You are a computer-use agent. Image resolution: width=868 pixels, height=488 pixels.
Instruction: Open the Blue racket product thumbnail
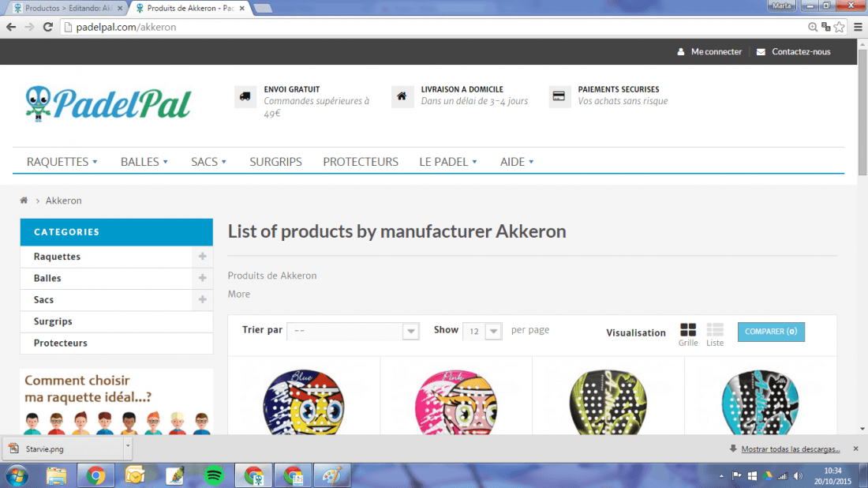tap(303, 402)
